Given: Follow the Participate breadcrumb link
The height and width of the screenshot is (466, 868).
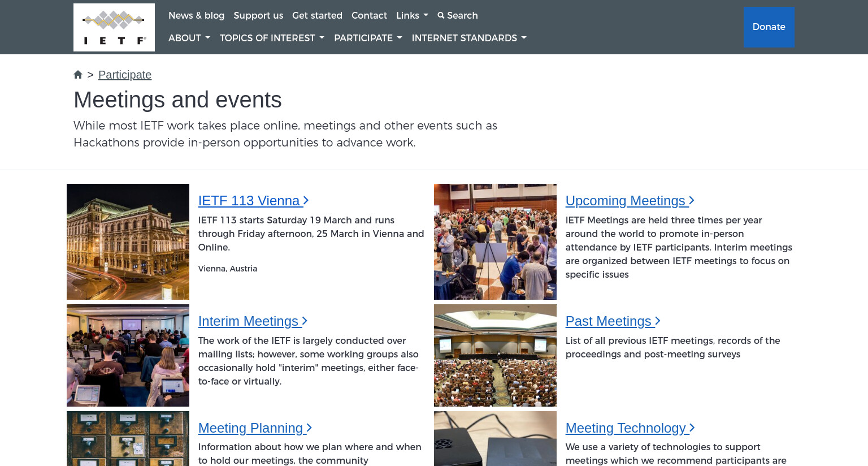Looking at the screenshot, I should pos(125,75).
